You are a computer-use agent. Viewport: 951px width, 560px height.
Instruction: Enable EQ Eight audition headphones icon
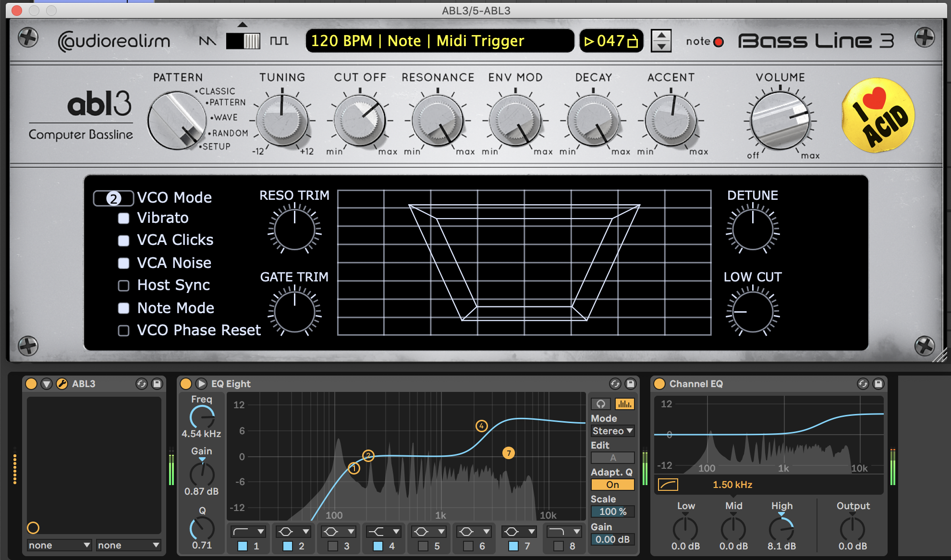click(x=601, y=404)
